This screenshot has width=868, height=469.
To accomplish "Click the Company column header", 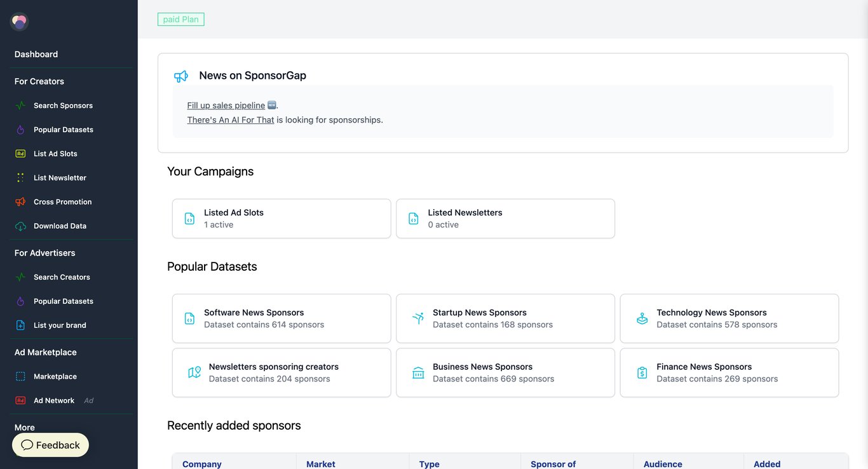I will tap(202, 464).
